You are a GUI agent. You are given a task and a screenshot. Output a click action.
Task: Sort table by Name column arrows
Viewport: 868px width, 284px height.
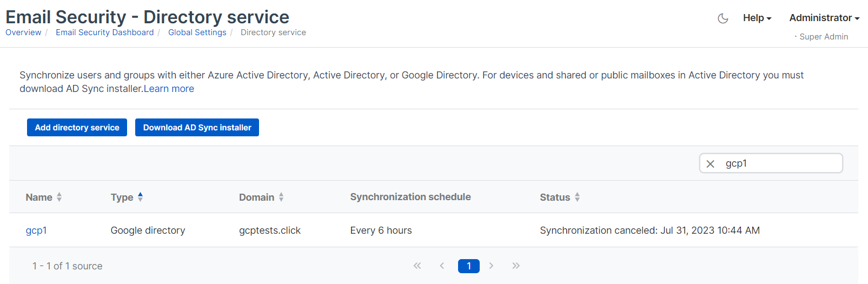59,197
